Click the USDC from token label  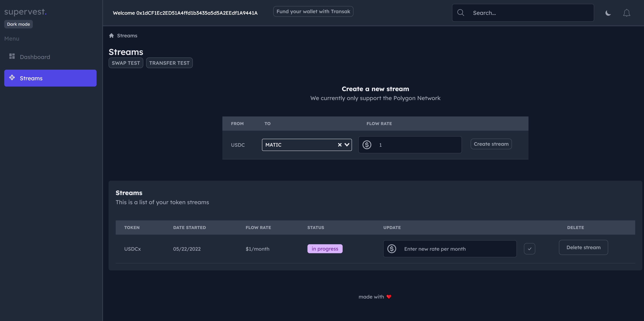point(238,145)
